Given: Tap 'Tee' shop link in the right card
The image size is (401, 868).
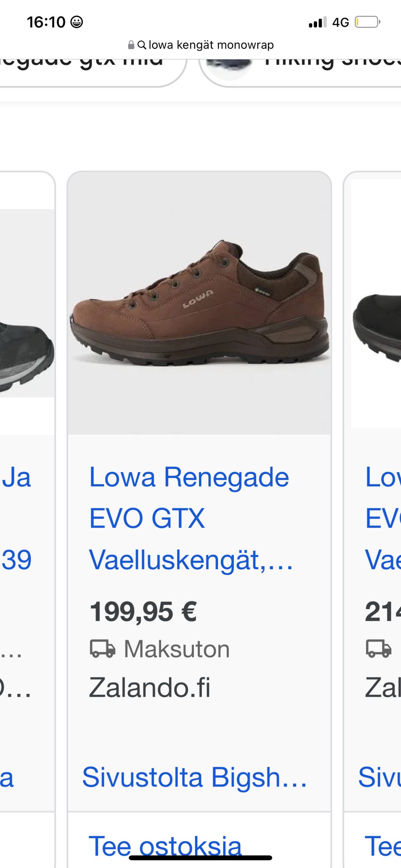Looking at the screenshot, I should coord(382,846).
